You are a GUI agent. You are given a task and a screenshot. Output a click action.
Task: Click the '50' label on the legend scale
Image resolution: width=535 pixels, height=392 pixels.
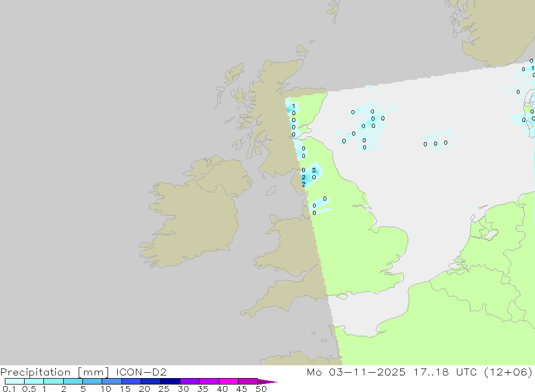click(x=261, y=389)
